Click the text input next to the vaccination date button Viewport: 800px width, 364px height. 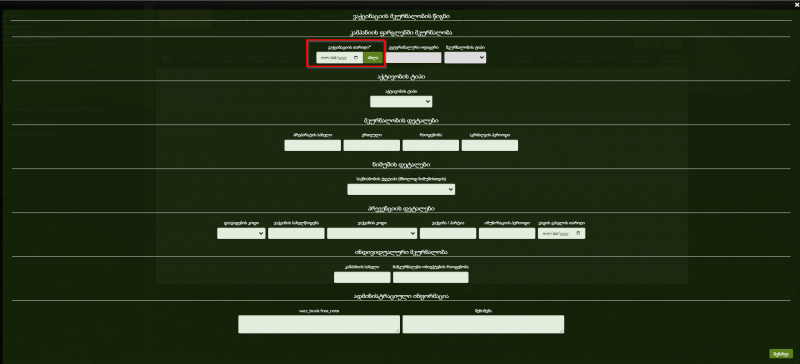[413, 58]
